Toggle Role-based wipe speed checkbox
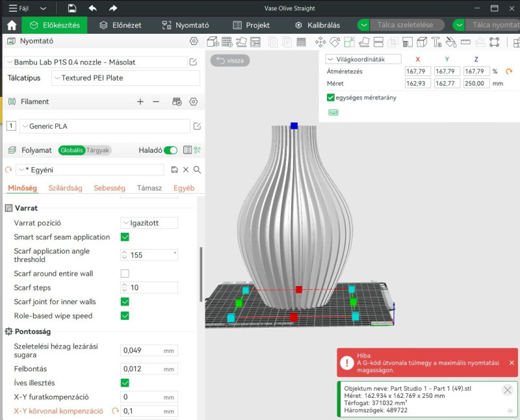Viewport: 520px width, 420px height. click(x=125, y=315)
